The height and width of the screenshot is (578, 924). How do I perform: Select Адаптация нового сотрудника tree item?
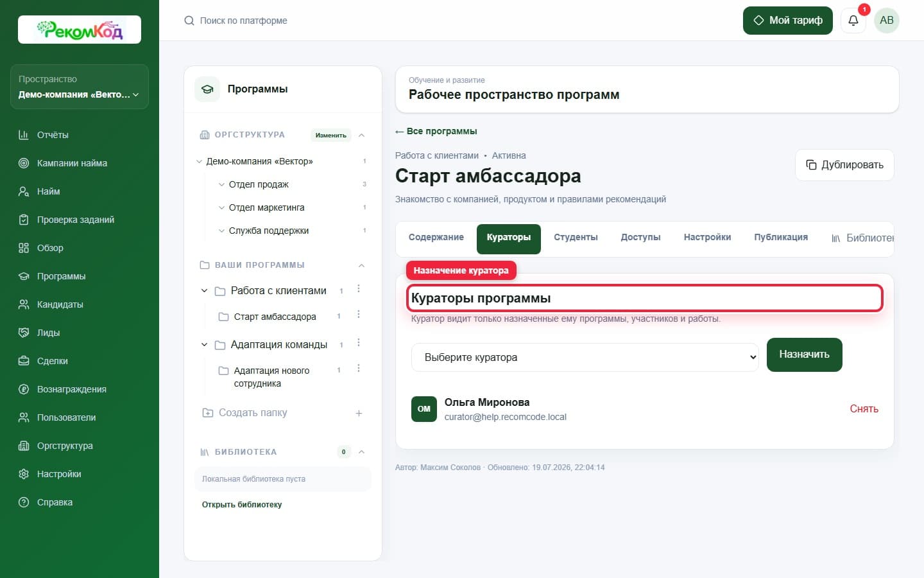coord(271,377)
